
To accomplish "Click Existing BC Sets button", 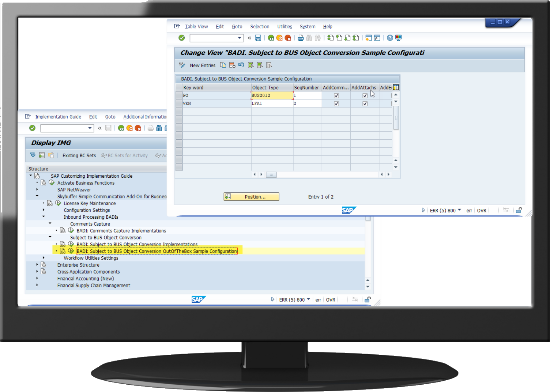I will pos(79,155).
